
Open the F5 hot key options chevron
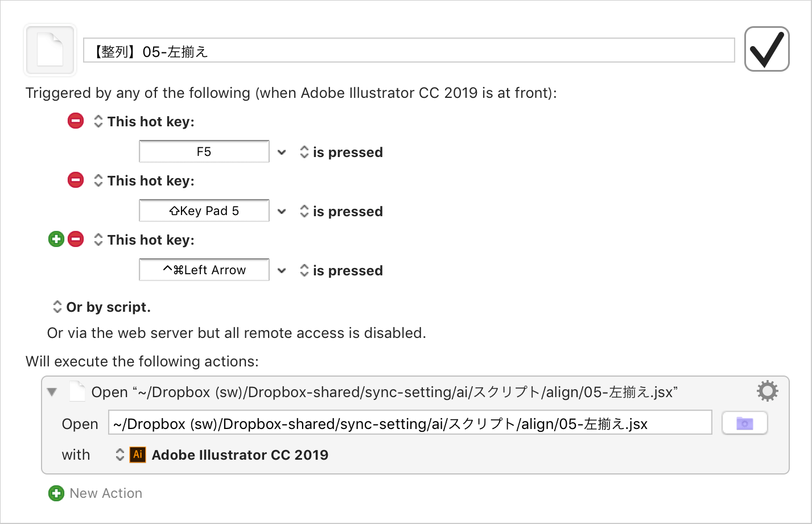click(282, 152)
